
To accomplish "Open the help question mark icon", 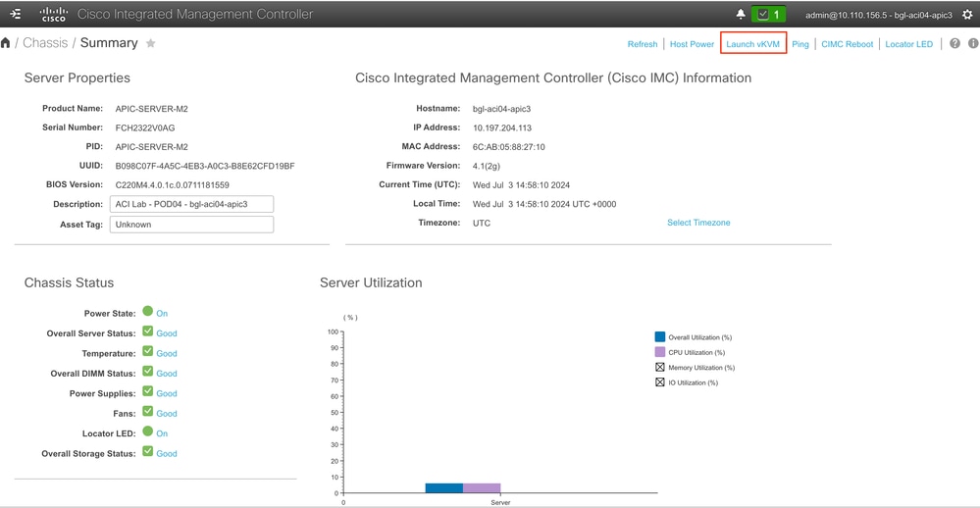I will click(954, 44).
